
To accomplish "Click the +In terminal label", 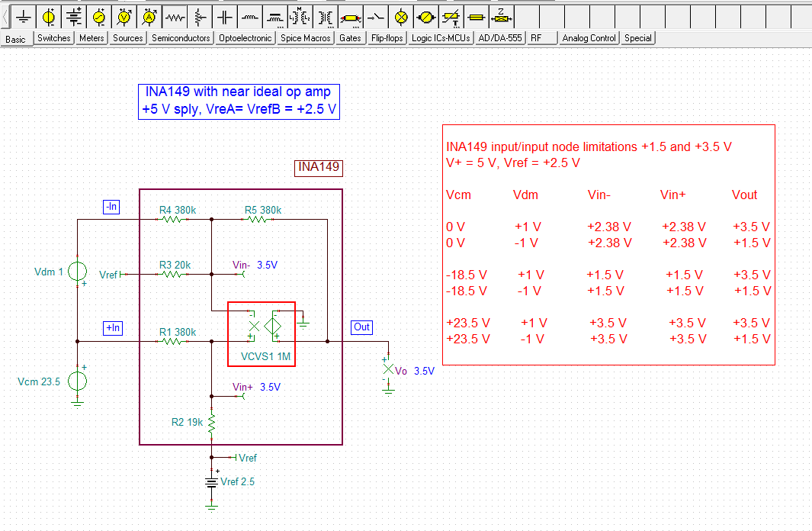I will [x=112, y=328].
